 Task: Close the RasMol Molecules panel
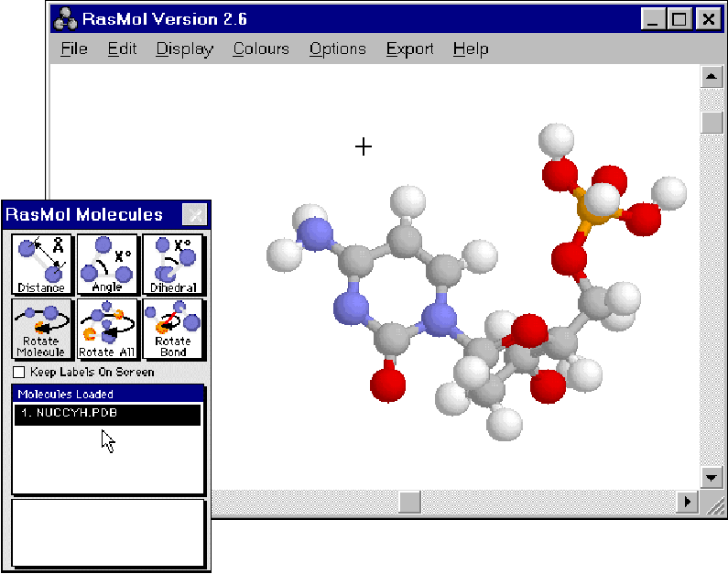click(194, 215)
